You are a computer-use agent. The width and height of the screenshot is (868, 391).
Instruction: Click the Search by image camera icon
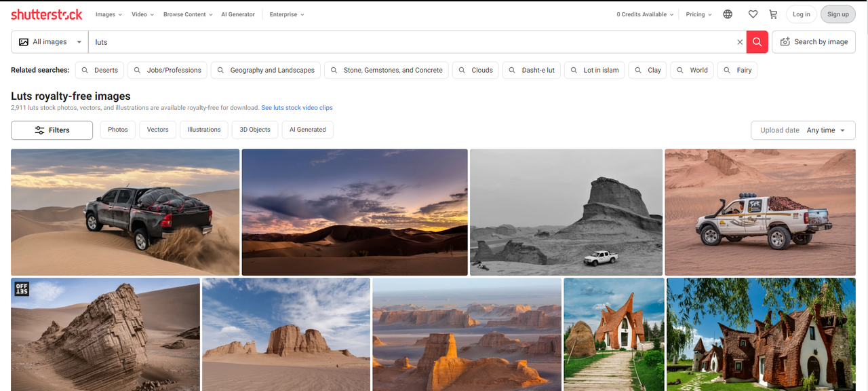(x=785, y=41)
